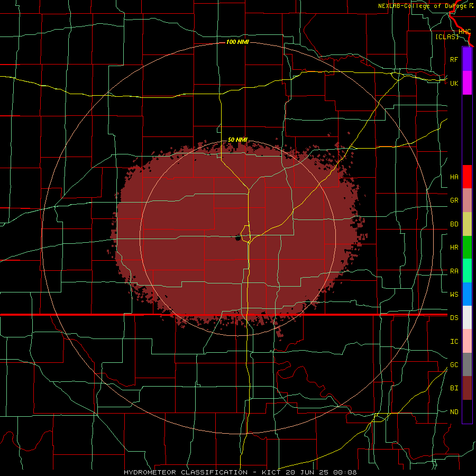Click the "RA" legend label

click(454, 271)
